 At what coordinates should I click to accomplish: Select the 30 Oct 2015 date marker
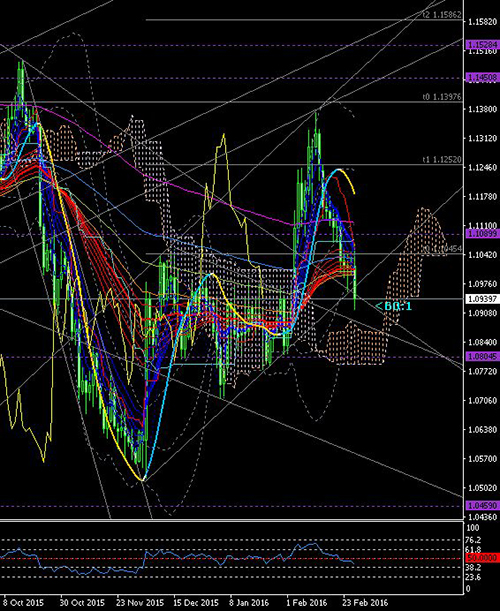tap(83, 602)
